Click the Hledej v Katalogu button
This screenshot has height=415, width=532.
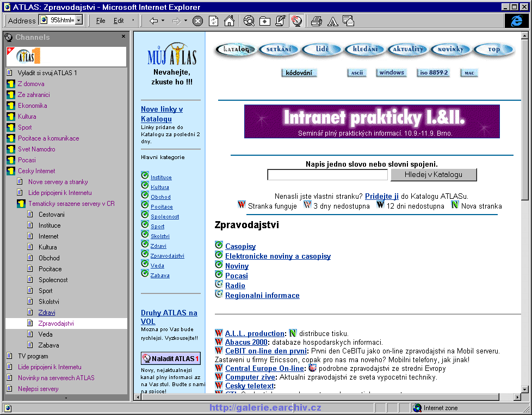[x=434, y=175]
